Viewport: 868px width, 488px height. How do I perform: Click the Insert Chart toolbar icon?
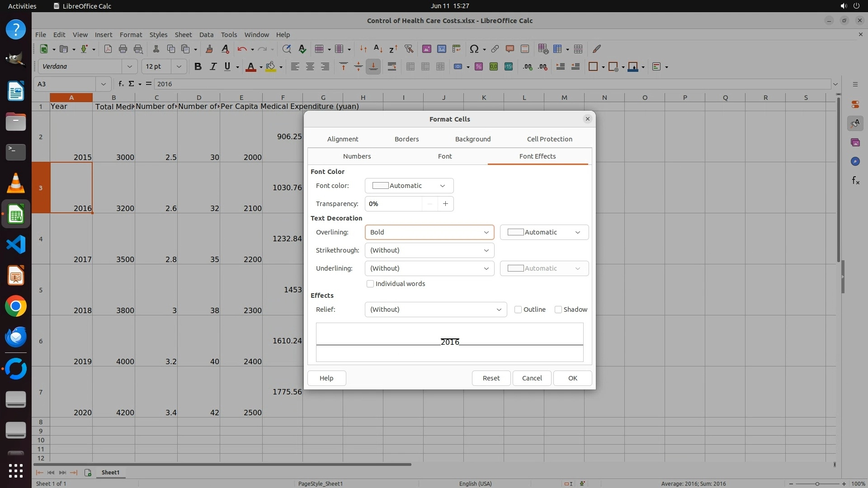(442, 49)
